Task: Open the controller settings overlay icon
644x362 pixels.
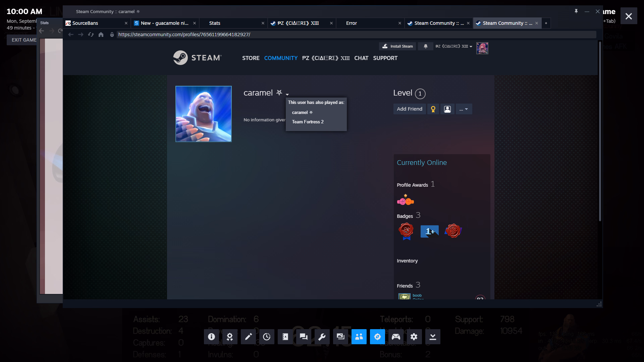Action: 396,337
